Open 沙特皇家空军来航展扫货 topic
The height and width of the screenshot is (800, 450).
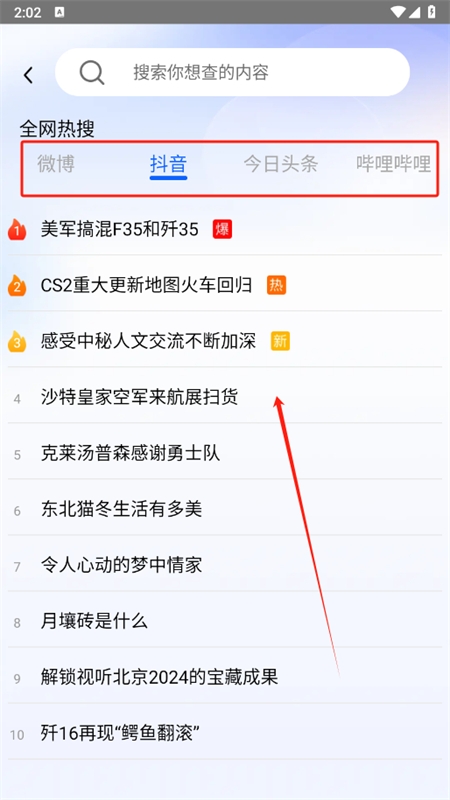tap(225, 397)
